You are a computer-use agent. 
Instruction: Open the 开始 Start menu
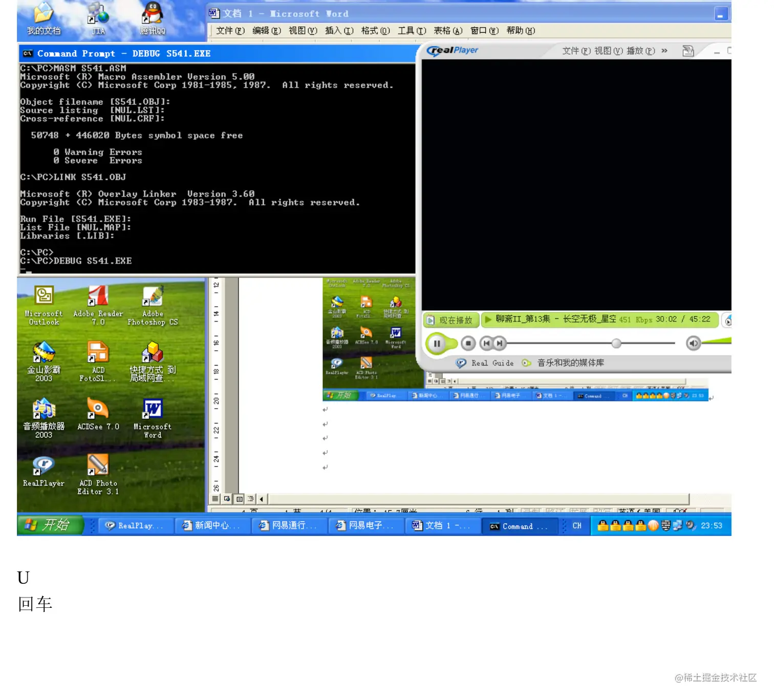pos(50,525)
